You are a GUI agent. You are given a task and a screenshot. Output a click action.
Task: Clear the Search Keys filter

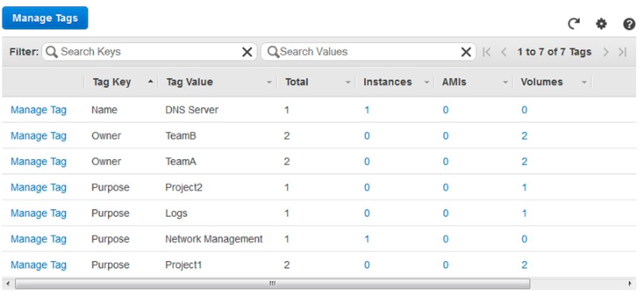[248, 52]
